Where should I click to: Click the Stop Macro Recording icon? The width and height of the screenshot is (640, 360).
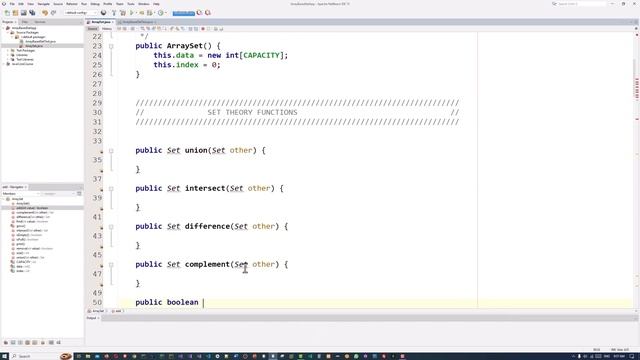pos(209,29)
